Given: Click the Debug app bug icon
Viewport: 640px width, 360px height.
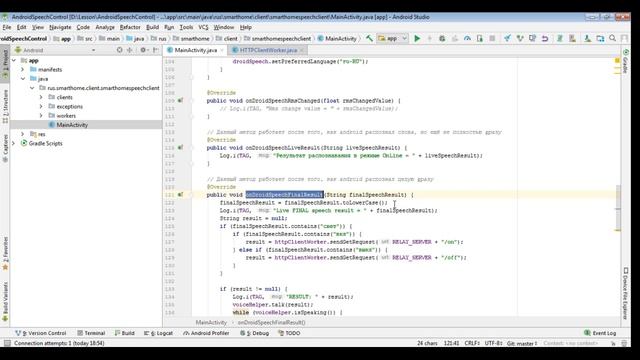Looking at the screenshot, I should coord(442,38).
